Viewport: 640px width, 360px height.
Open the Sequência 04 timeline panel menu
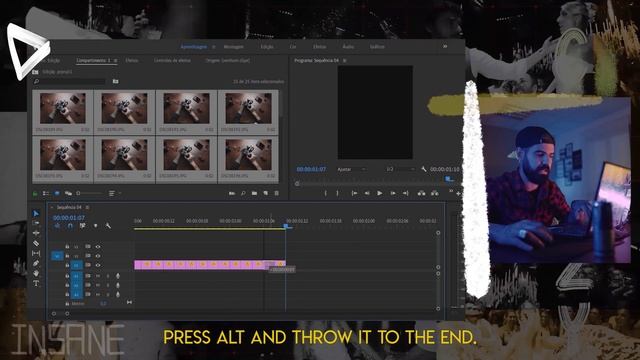point(87,207)
